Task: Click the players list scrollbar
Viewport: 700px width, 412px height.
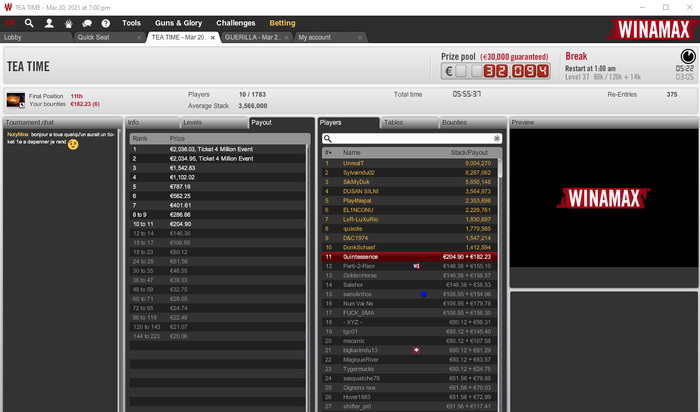Action: click(x=500, y=169)
